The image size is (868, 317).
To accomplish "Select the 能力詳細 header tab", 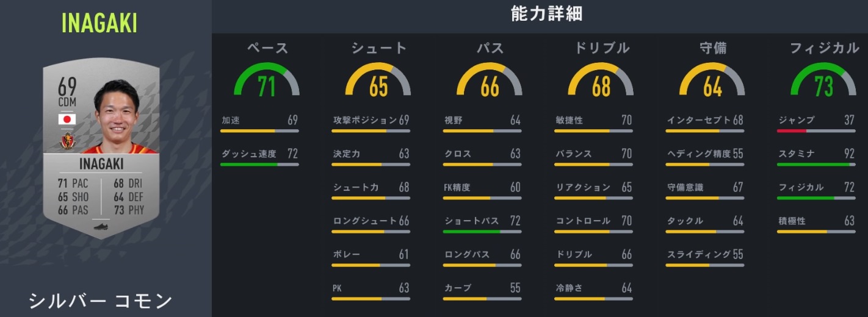I will (546, 15).
